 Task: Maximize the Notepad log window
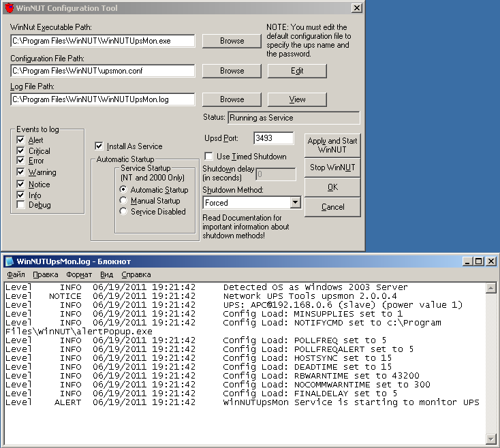(x=478, y=261)
